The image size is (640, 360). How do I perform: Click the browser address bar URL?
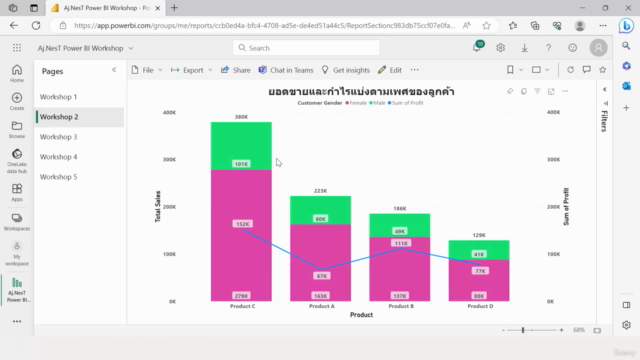[264, 25]
